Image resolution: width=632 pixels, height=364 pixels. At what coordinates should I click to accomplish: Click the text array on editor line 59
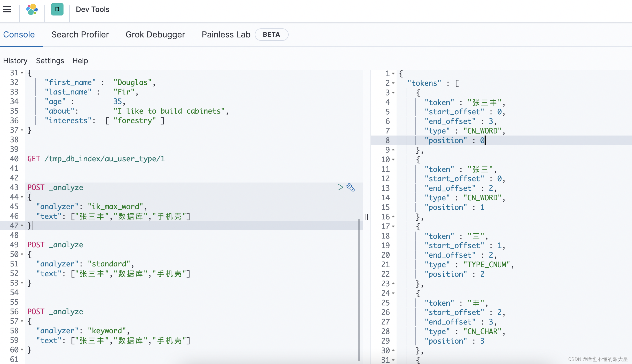(130, 340)
